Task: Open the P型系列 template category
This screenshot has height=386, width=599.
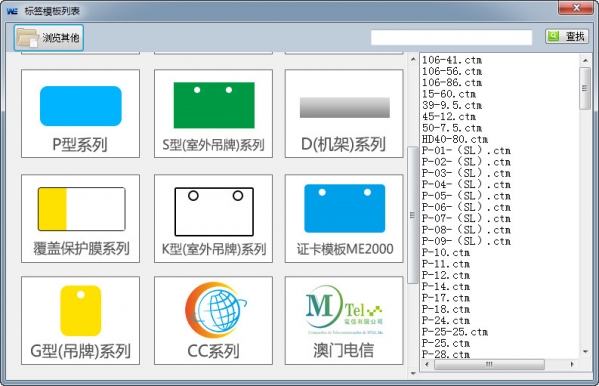Action: tap(81, 114)
